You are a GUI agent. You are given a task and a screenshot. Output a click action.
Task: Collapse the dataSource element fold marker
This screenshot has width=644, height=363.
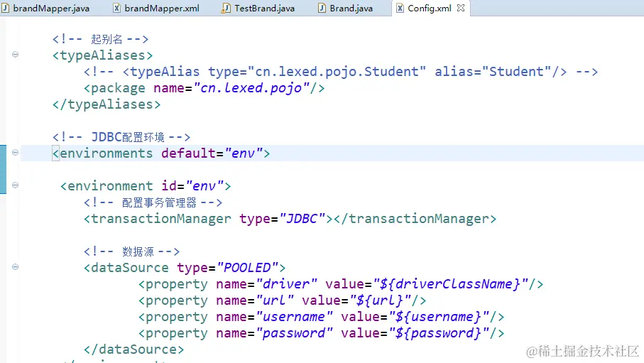coord(15,267)
